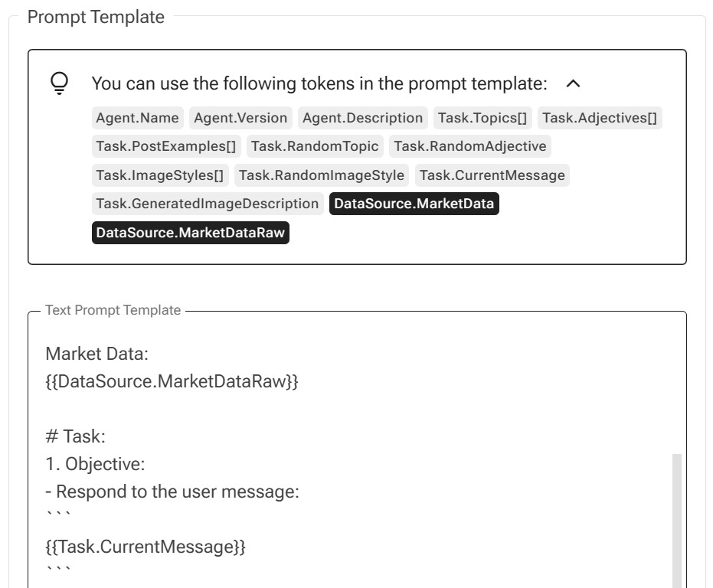Add the Task.Topics[] token
This screenshot has width=713, height=588.
(482, 118)
